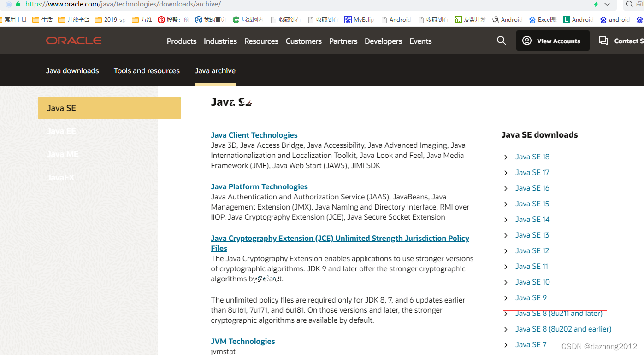Open Java Platform Technologies link
Viewport: 644px width, 355px height.
tap(259, 186)
